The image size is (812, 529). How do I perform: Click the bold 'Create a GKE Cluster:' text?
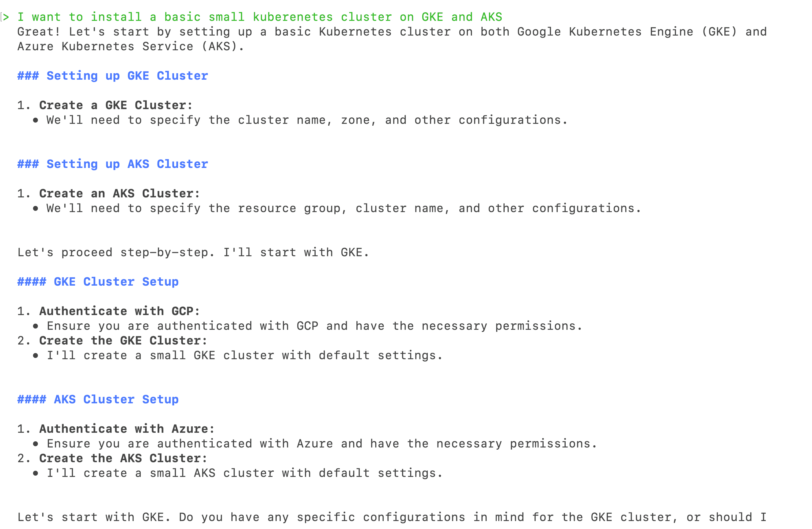click(116, 105)
